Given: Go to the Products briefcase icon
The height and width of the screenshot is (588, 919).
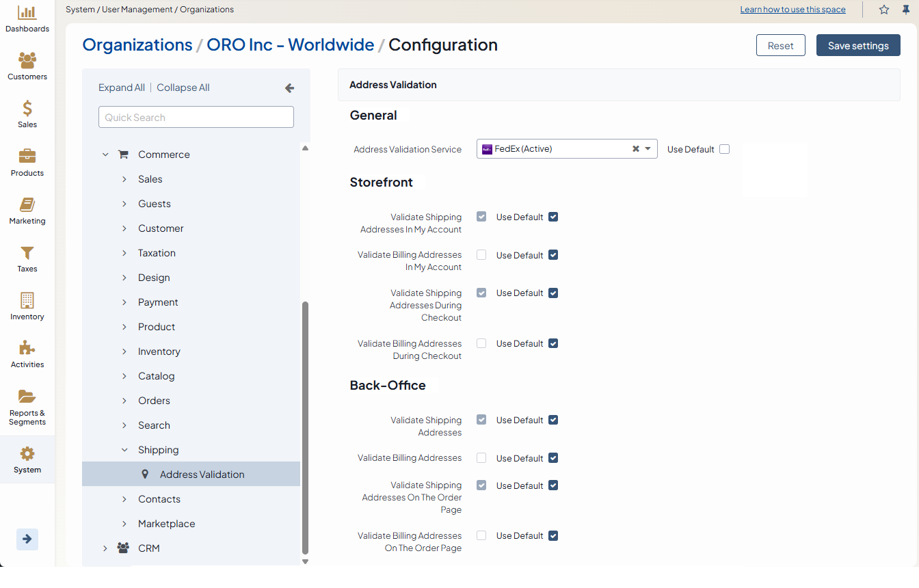Looking at the screenshot, I should click(x=27, y=157).
